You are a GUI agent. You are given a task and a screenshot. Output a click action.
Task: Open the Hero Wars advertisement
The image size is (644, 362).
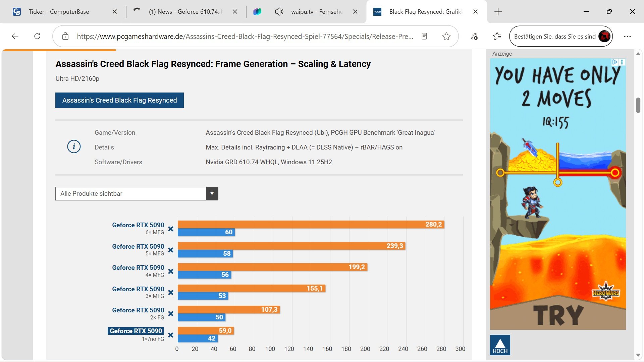558,194
